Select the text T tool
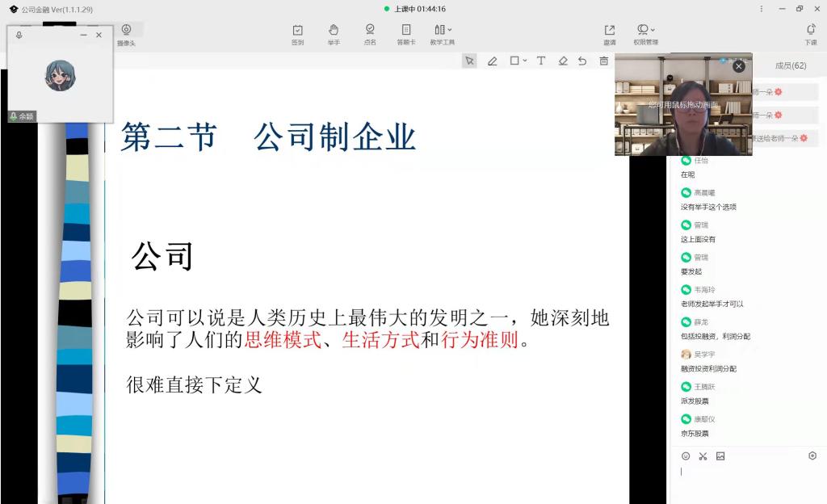The width and height of the screenshot is (827, 504). [541, 61]
